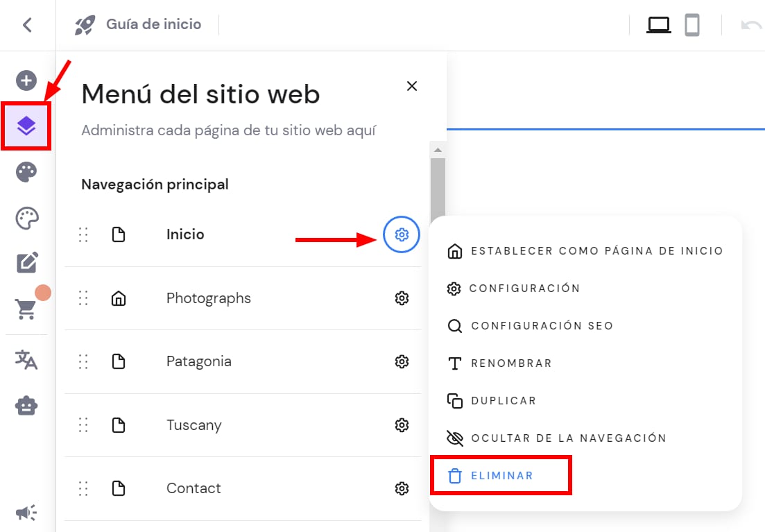Open settings gear for Tuscany page
Image resolution: width=765 pixels, height=532 pixels.
pyautogui.click(x=402, y=424)
